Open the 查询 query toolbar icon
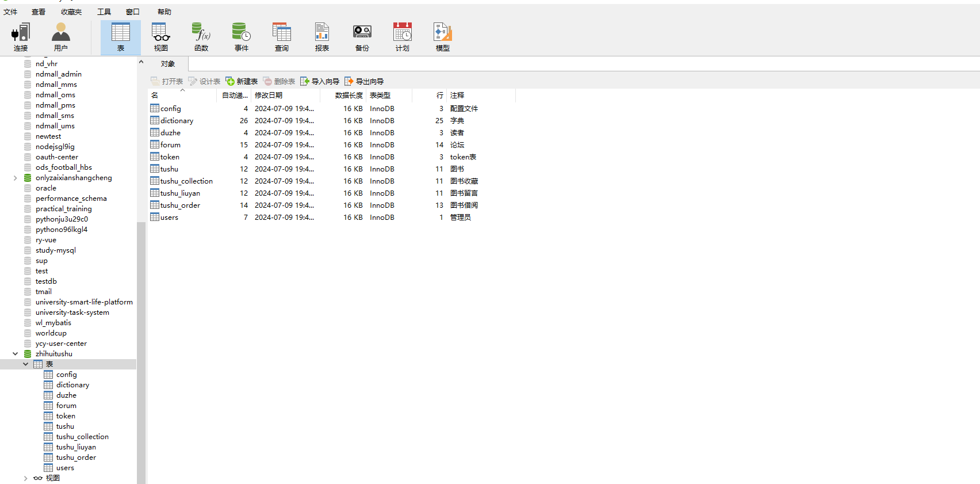980x484 pixels. [282, 37]
